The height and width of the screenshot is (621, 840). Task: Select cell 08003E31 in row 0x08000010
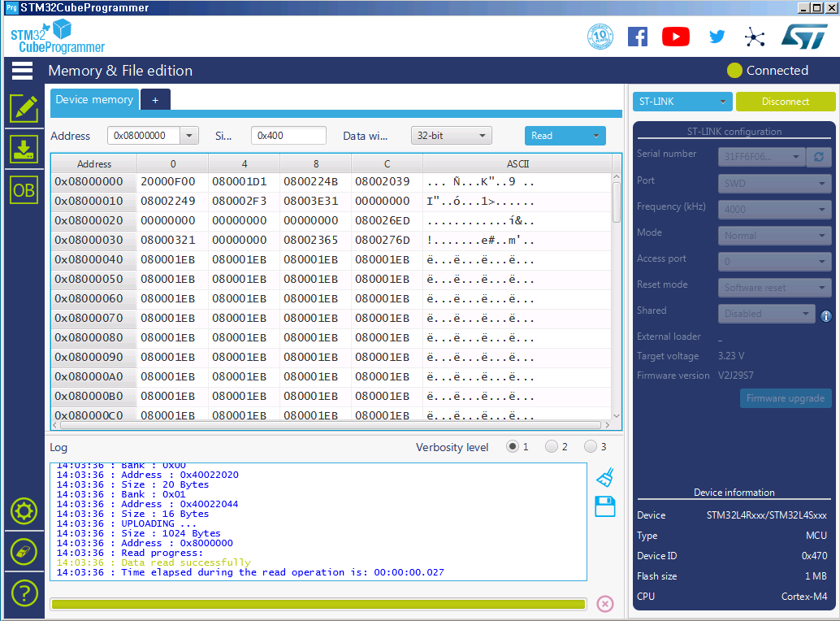[x=315, y=202]
